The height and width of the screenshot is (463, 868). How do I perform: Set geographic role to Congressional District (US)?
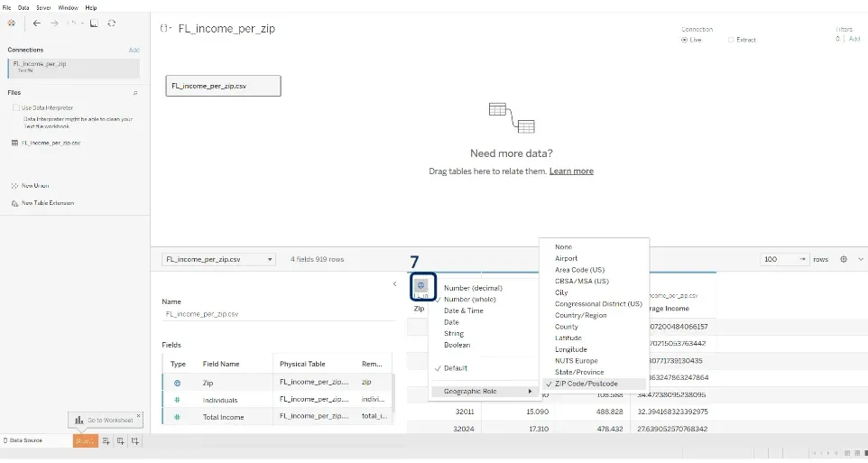[x=598, y=304]
